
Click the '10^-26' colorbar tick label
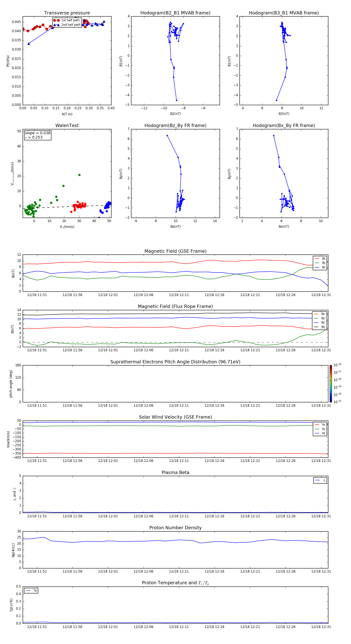[337, 365]
